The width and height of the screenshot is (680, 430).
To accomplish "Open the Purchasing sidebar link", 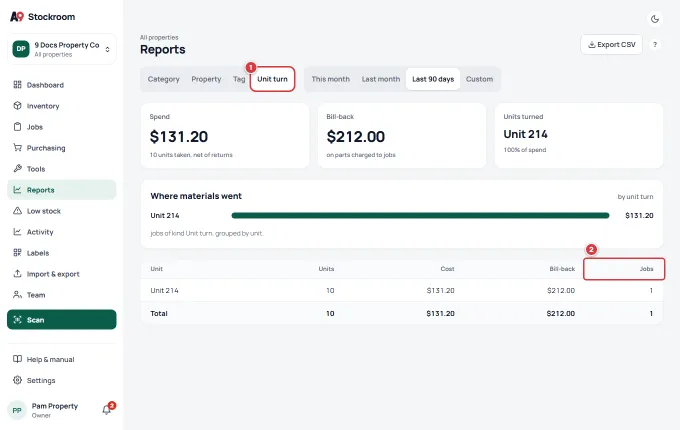I will click(x=62, y=148).
